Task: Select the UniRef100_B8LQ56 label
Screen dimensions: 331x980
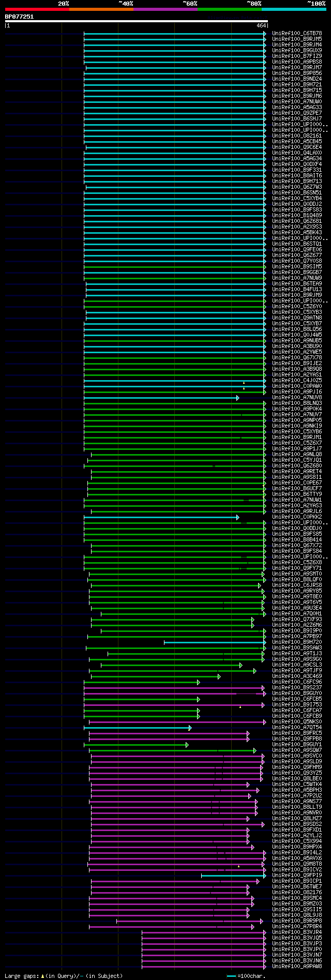Action: coord(297,329)
